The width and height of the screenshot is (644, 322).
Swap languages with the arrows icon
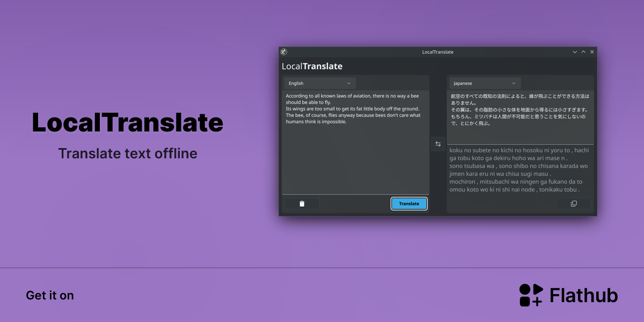pos(438,144)
